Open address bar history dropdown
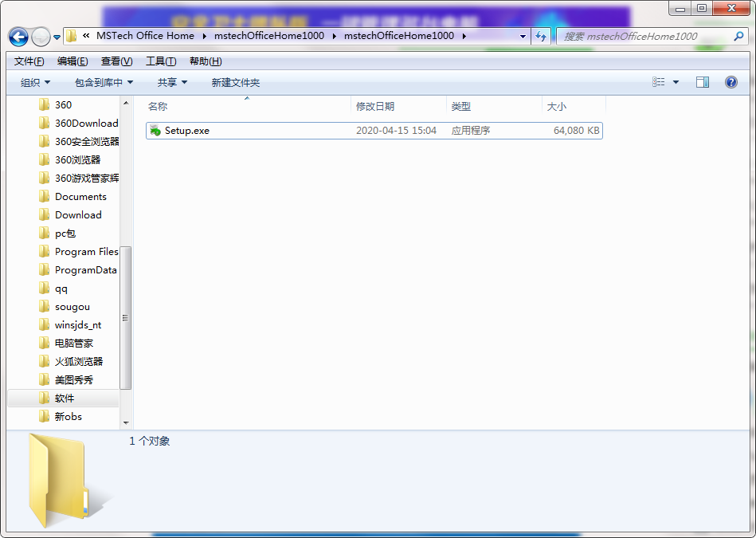Viewport: 756px width, 538px height. coord(523,36)
